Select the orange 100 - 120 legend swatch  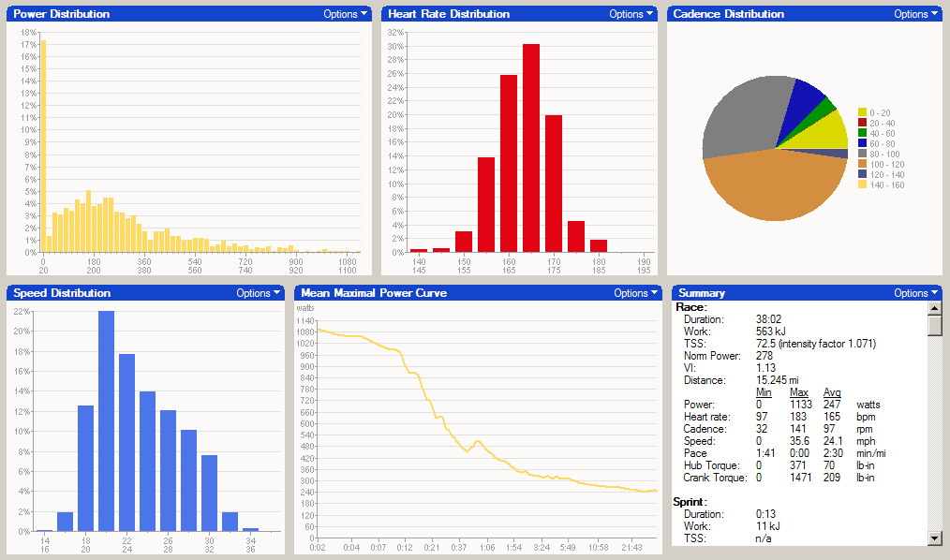click(x=863, y=164)
